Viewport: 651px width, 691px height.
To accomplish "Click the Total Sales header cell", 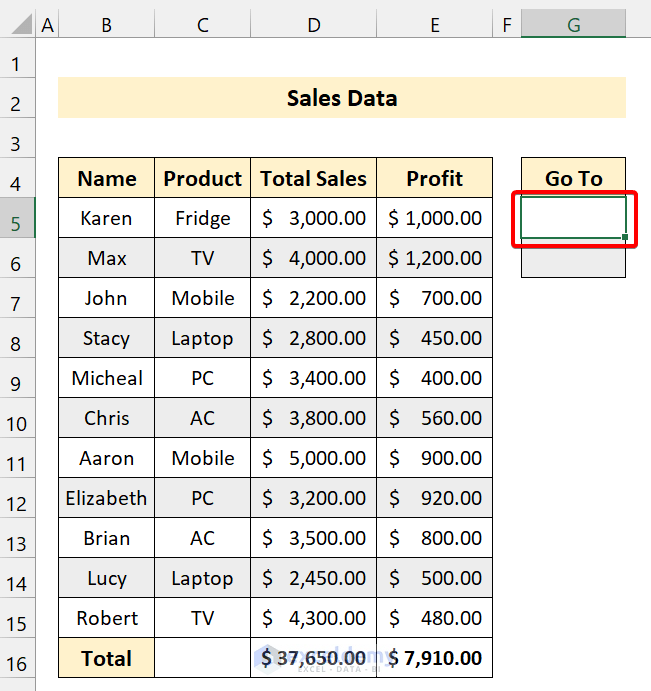I will (314, 179).
